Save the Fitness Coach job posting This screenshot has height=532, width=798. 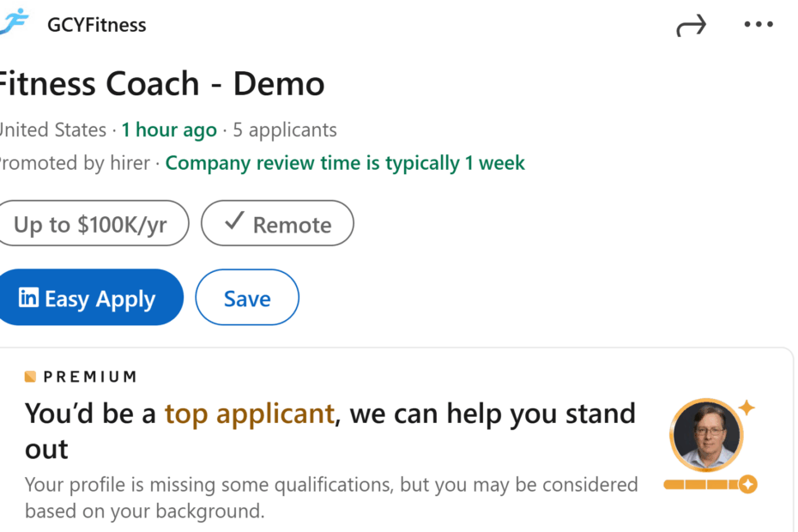pyautogui.click(x=247, y=297)
